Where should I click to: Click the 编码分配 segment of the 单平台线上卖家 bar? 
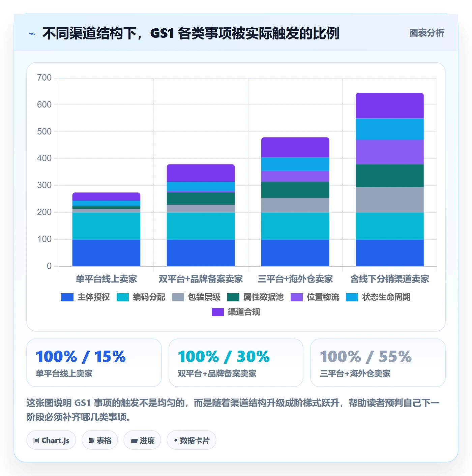(106, 226)
